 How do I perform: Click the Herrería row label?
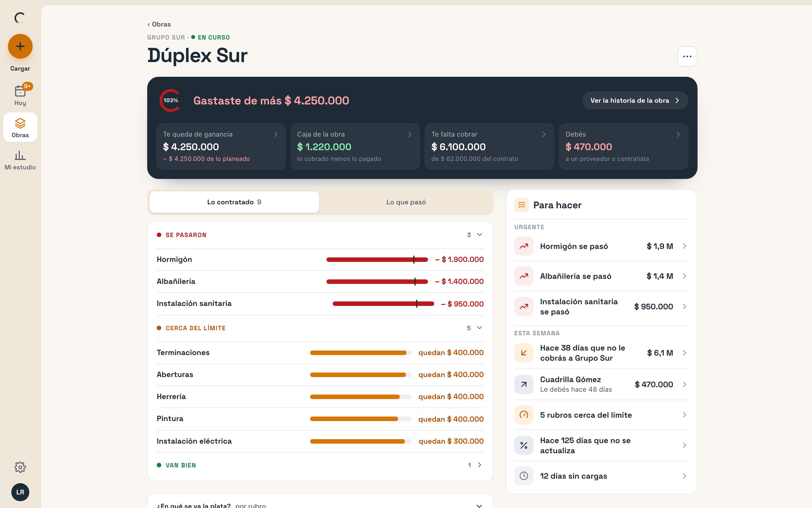pos(171,397)
